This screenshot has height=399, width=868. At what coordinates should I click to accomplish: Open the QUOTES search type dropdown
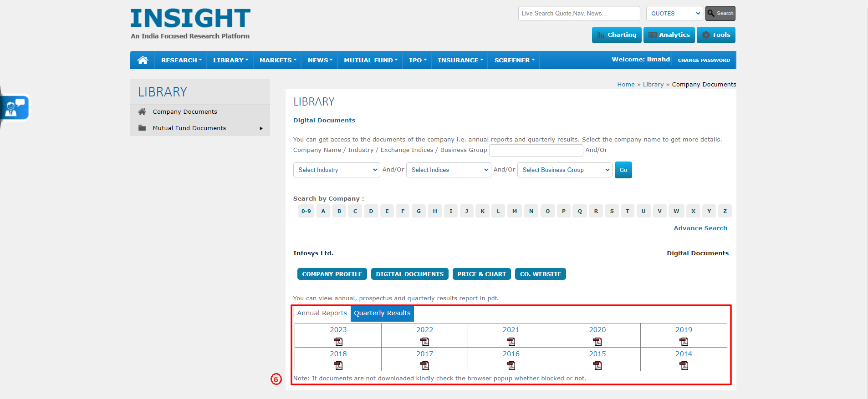[675, 14]
